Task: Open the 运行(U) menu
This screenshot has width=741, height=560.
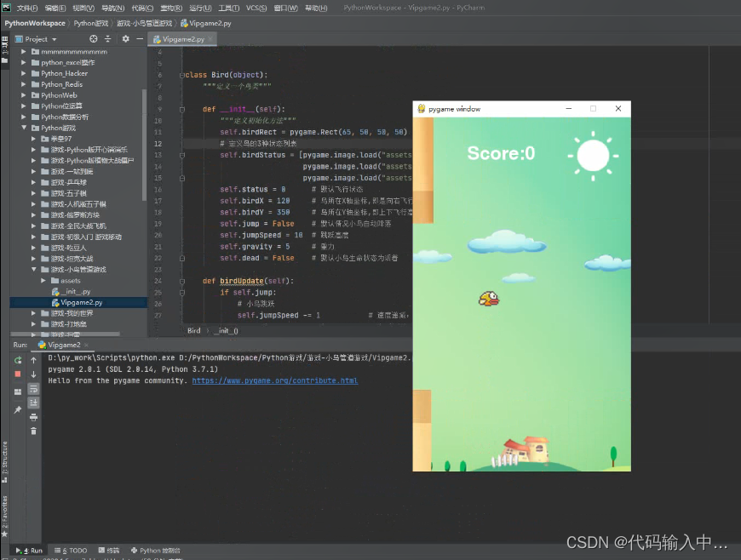Action: click(x=200, y=8)
